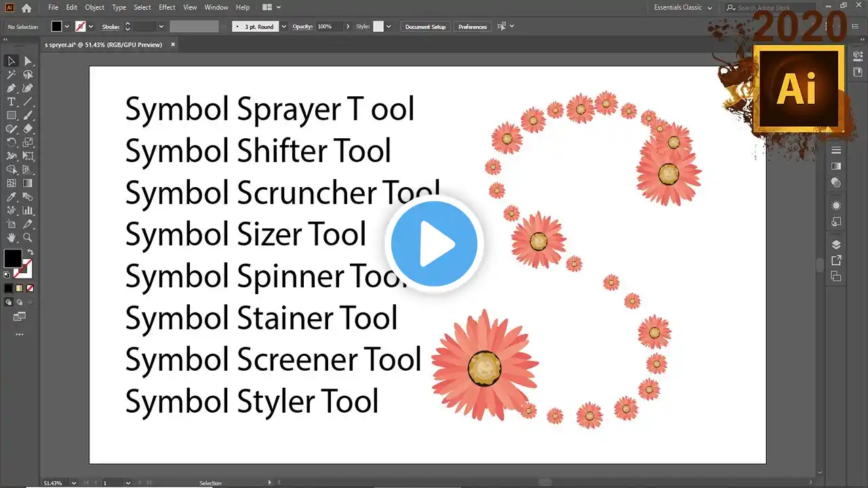The image size is (868, 488).
Task: Select the Magic Wand tool
Action: point(12,75)
